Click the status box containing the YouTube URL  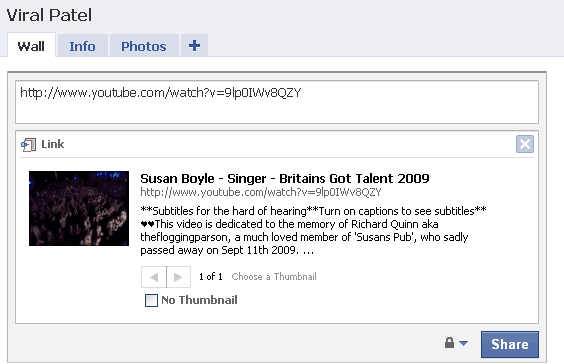(x=277, y=102)
